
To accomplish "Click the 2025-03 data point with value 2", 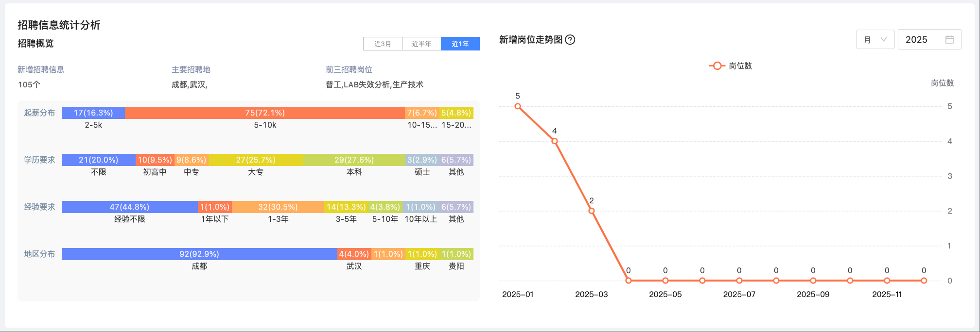I will 592,211.
